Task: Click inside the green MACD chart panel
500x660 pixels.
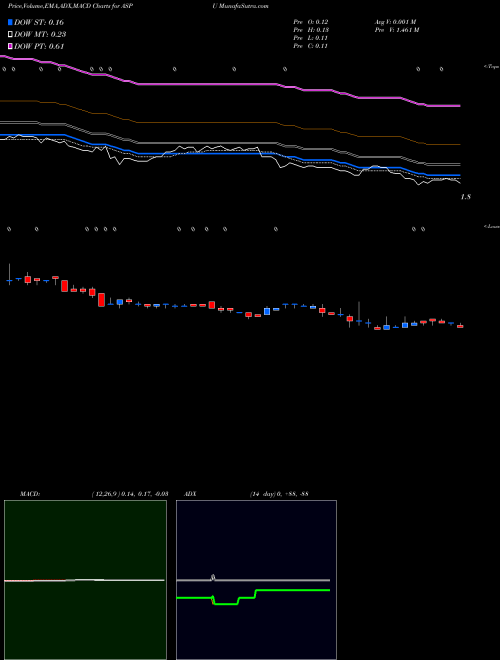Action: tap(85, 580)
